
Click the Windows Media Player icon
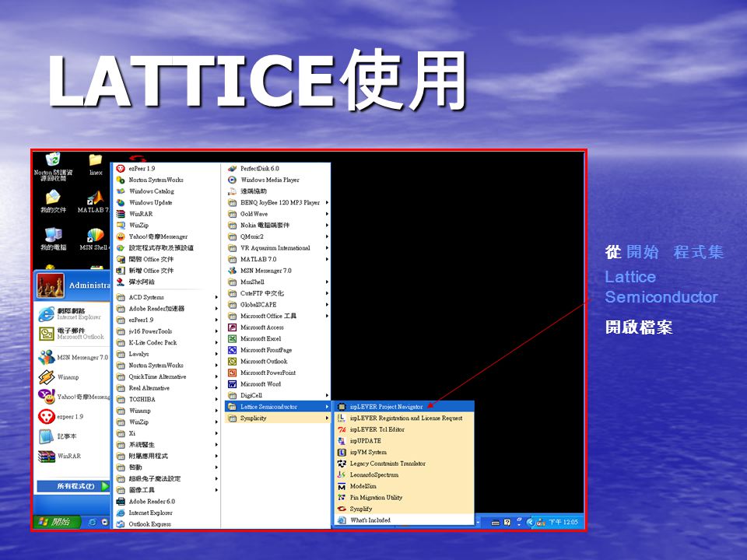(232, 180)
